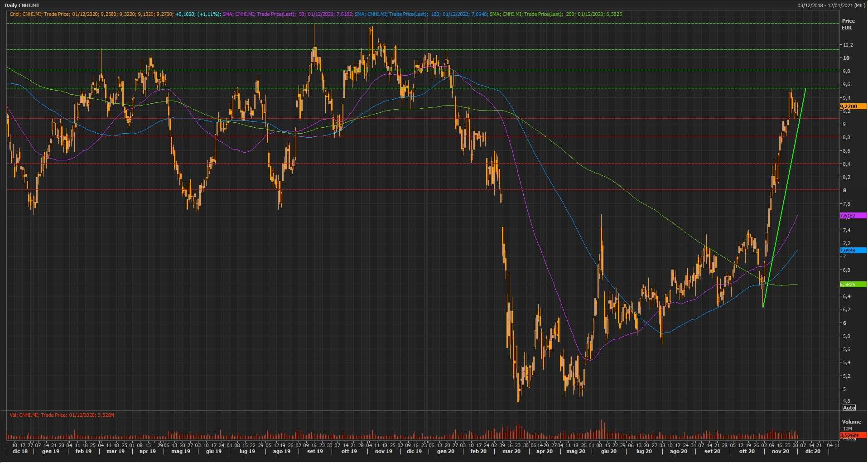Click the blue SMA 100 value tag 7,0948
868x463 pixels.
(853, 251)
